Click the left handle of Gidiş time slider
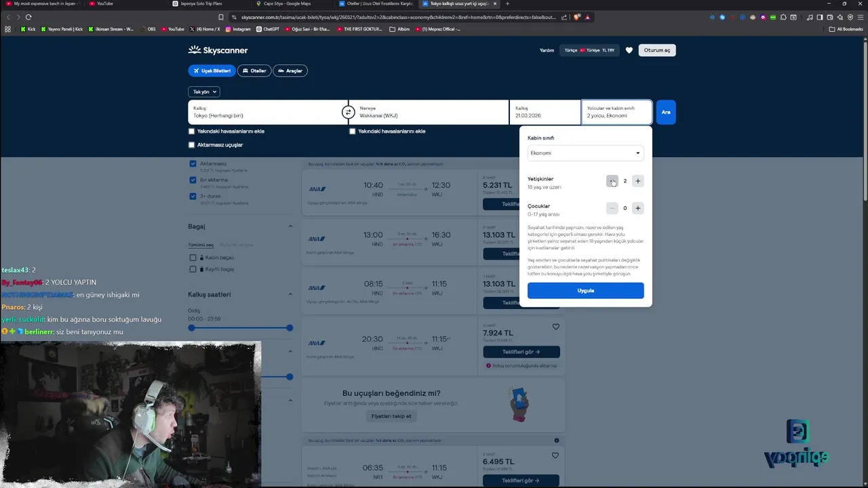 pos(191,328)
